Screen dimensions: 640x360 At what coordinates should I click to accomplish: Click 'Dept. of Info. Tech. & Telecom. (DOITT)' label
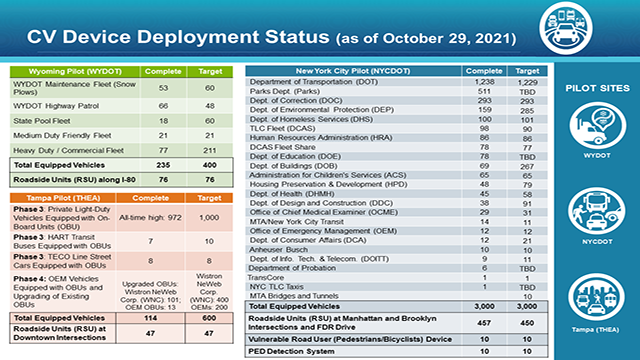319,259
